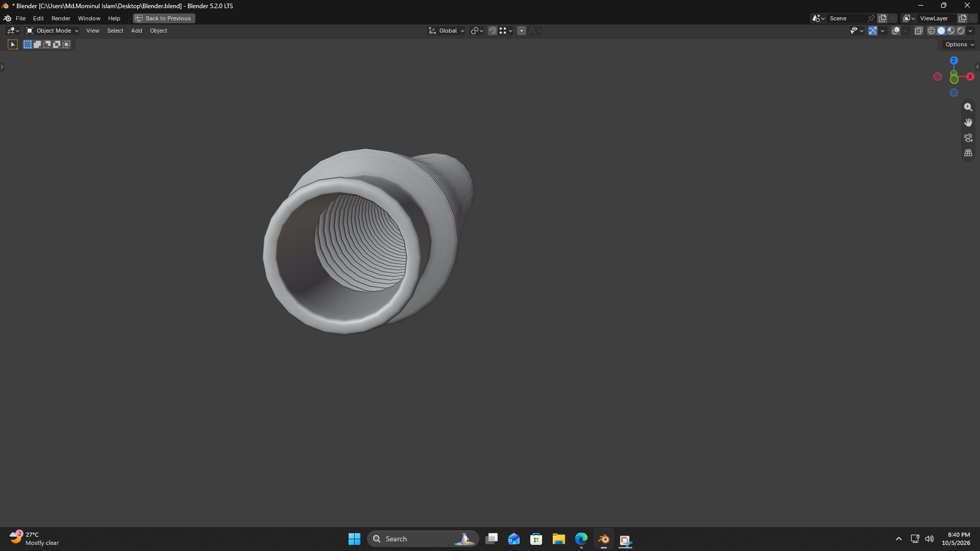
Task: Toggle proportional editing circle icon
Action: tap(521, 31)
